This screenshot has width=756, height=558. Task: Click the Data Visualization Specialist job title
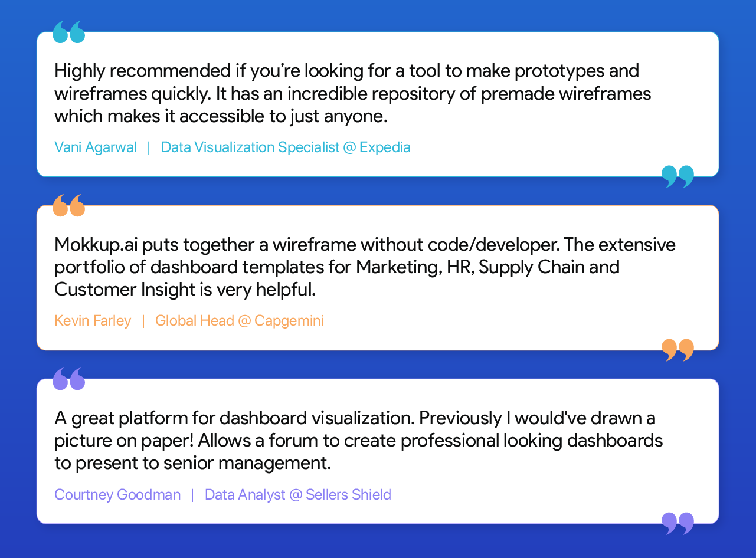point(250,147)
